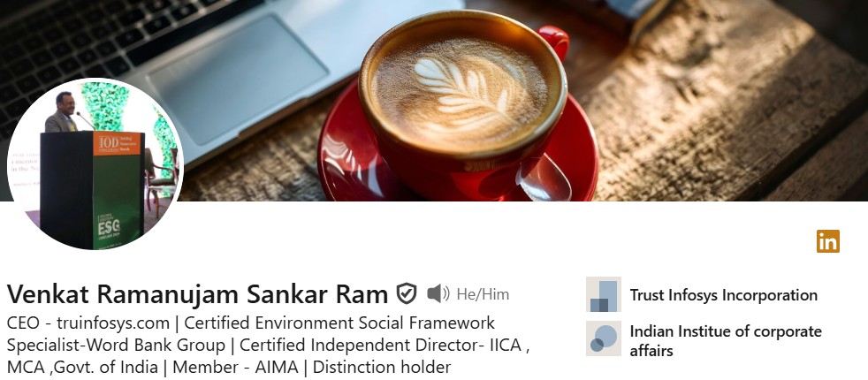
Task: Open Trust Infosys Incorporation company link
Action: click(724, 295)
